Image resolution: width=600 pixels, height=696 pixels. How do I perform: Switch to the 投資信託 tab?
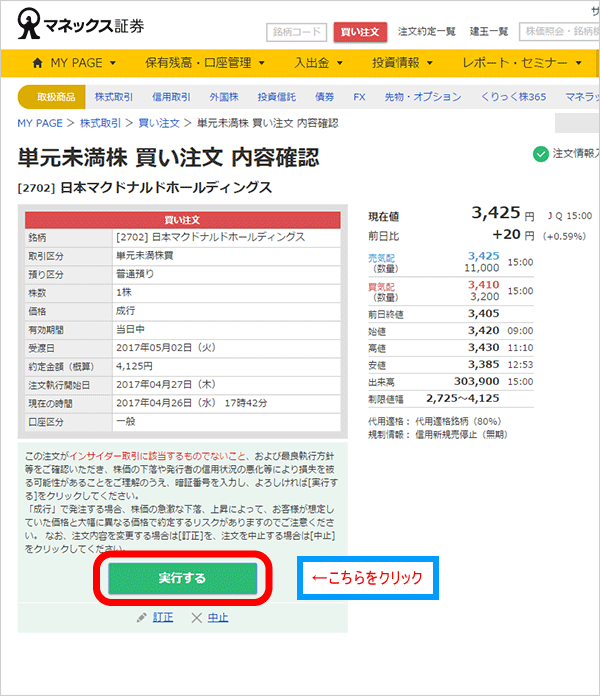(x=277, y=97)
